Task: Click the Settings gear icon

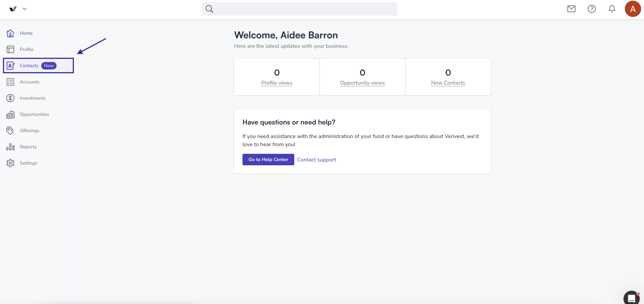Action: point(10,163)
